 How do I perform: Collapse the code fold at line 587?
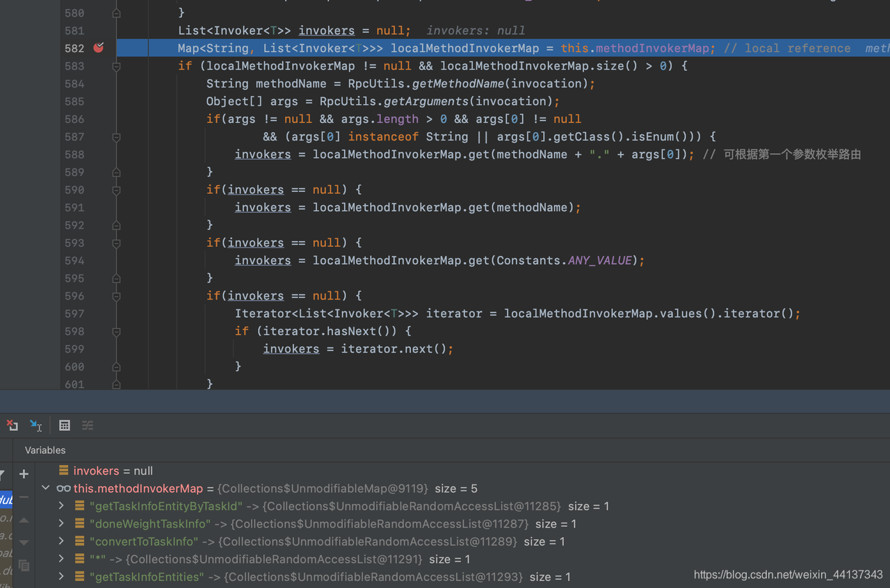pos(116,137)
